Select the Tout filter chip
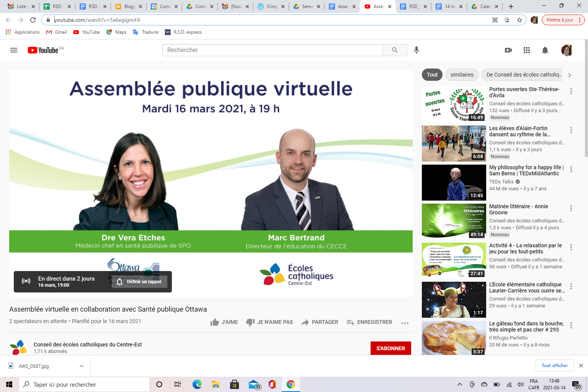The height and width of the screenshot is (392, 588). tap(432, 75)
